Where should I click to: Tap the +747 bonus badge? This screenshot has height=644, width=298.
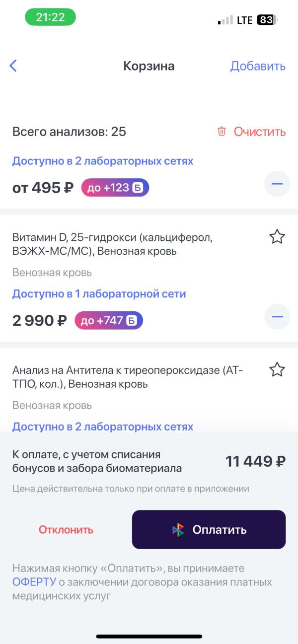108,320
